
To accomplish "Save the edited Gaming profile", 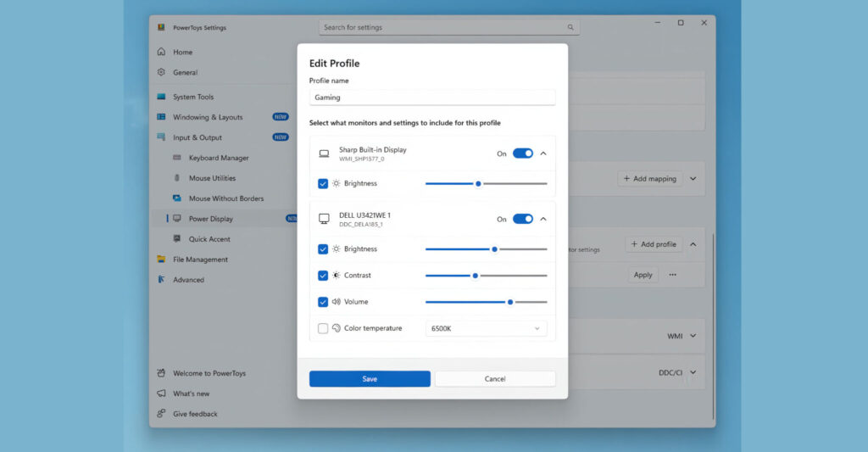I will point(370,379).
